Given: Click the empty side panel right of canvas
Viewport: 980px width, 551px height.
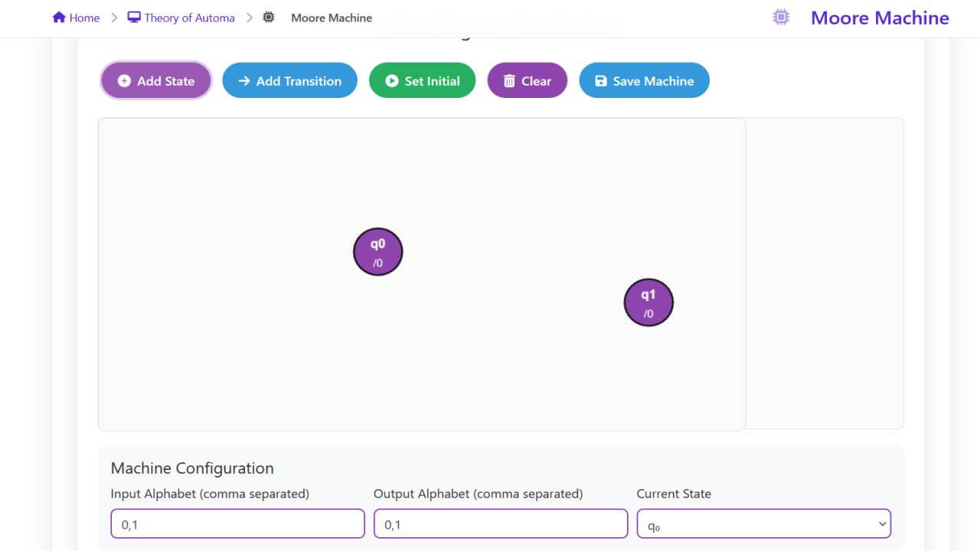Looking at the screenshot, I should (x=825, y=273).
